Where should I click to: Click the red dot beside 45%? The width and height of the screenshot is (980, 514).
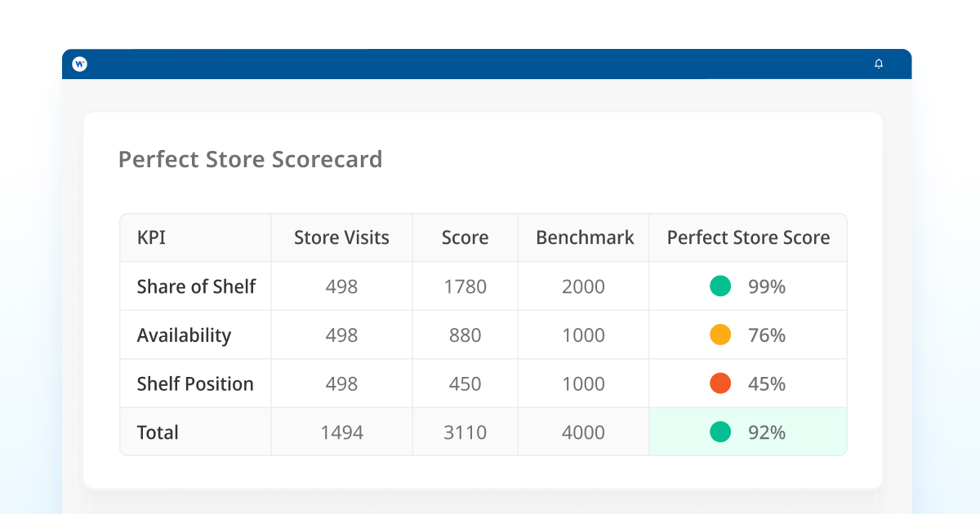[x=720, y=383]
